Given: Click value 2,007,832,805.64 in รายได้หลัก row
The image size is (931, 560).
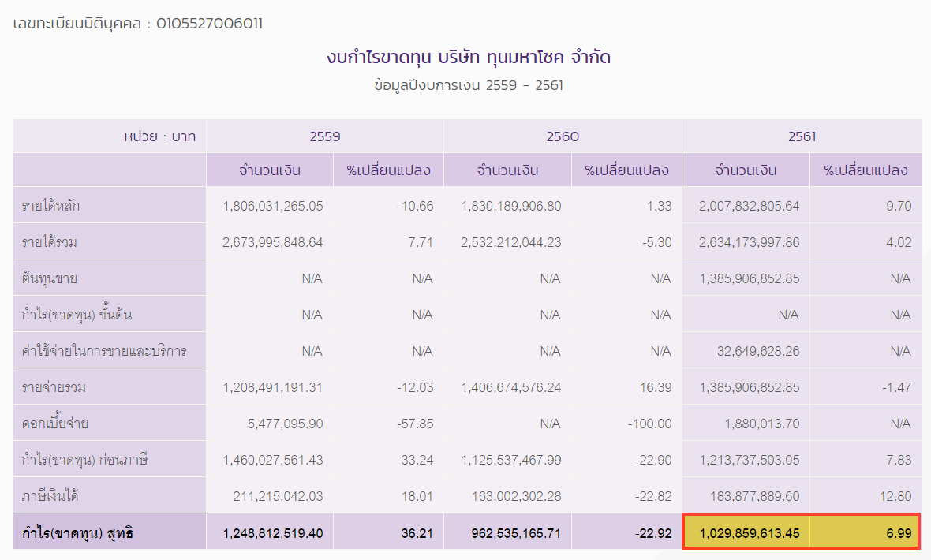Looking at the screenshot, I should 749,206.
